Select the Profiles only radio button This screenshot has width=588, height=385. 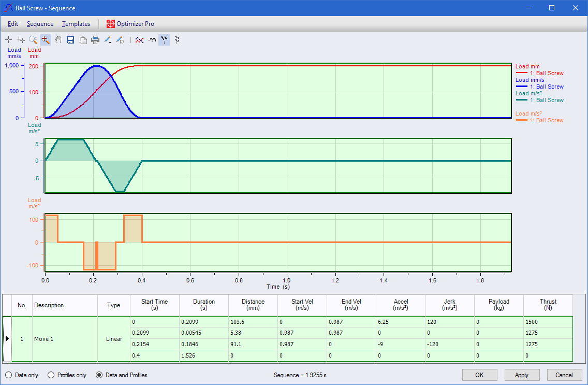tap(51, 375)
